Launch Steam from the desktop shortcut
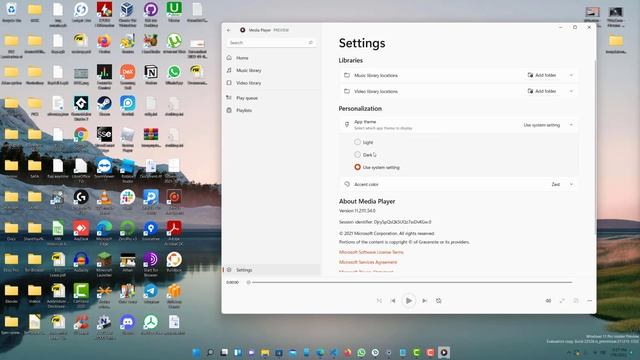Screen dimensions: 640x360 (x=104, y=106)
